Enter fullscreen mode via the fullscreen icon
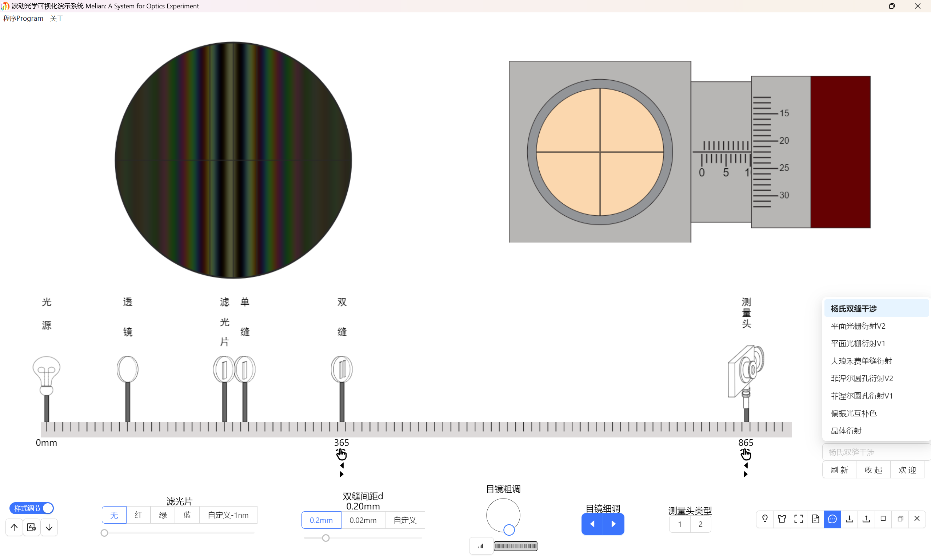The image size is (931, 560). pos(799,519)
